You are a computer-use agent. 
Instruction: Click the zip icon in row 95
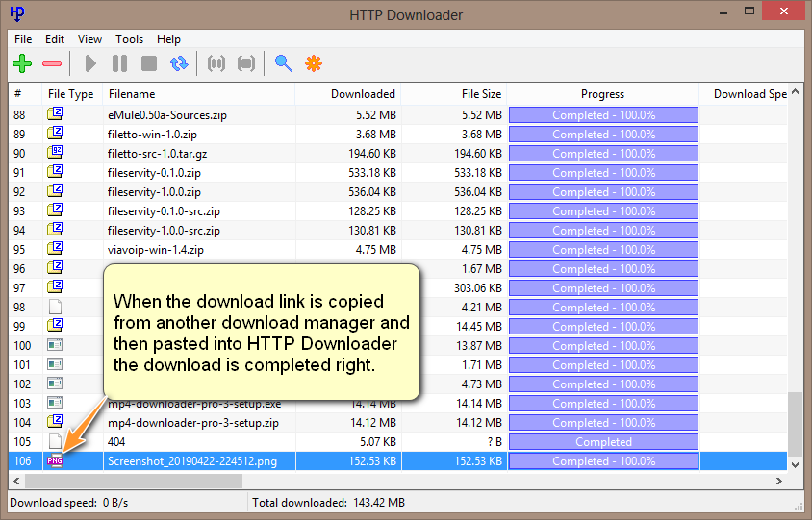pyautogui.click(x=55, y=248)
